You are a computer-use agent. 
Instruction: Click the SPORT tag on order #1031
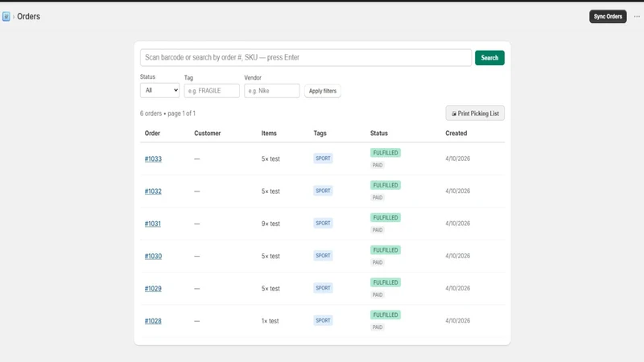(x=323, y=224)
